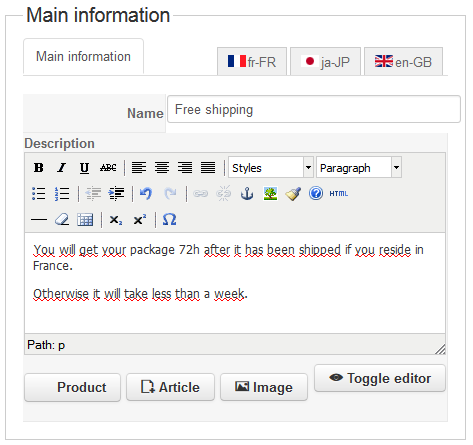Toggle bold formatting in the description editor
Image resolution: width=473 pixels, height=445 pixels.
(39, 167)
